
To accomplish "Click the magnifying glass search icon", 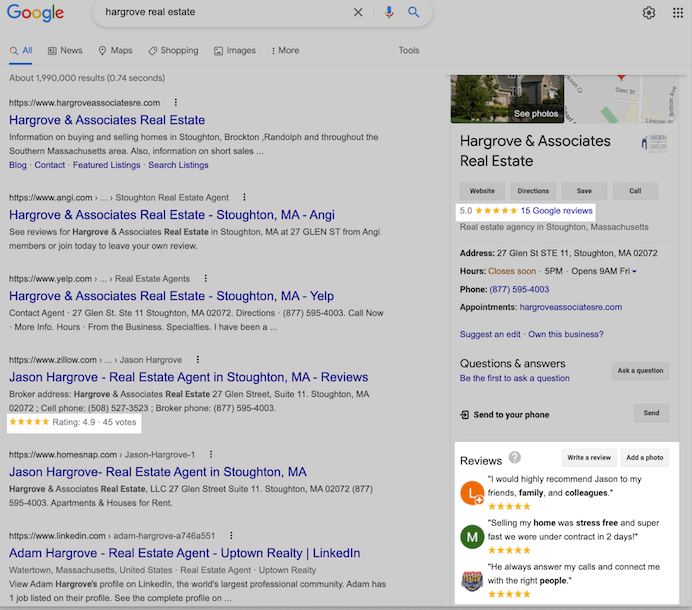I will (x=414, y=12).
